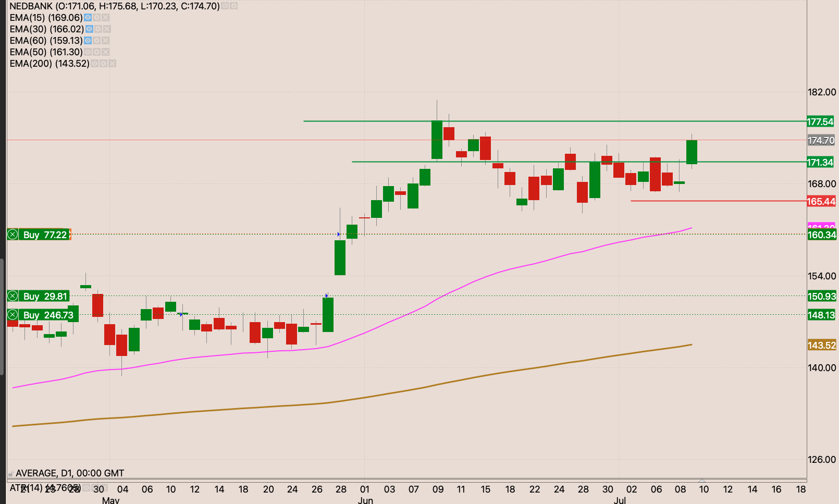Remove the EMA(30) indicator with its X icon
Screen dimensions: 839x504
pyautogui.click(x=107, y=29)
